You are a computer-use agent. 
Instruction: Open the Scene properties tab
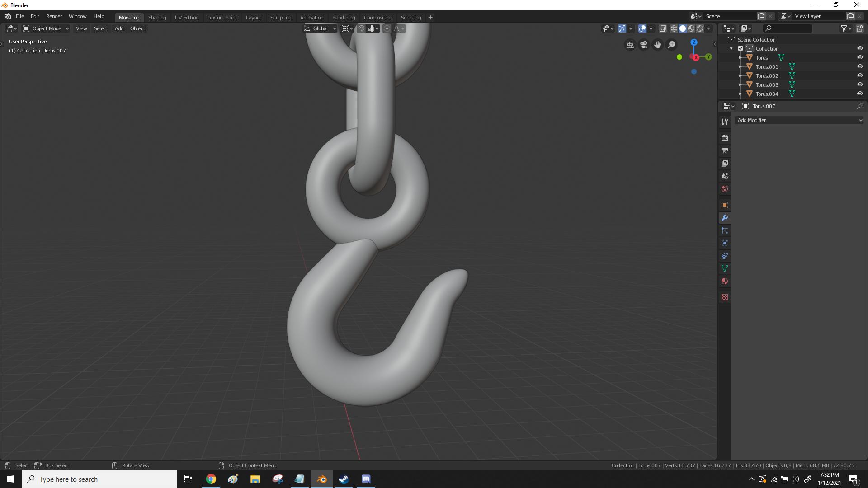point(725,176)
